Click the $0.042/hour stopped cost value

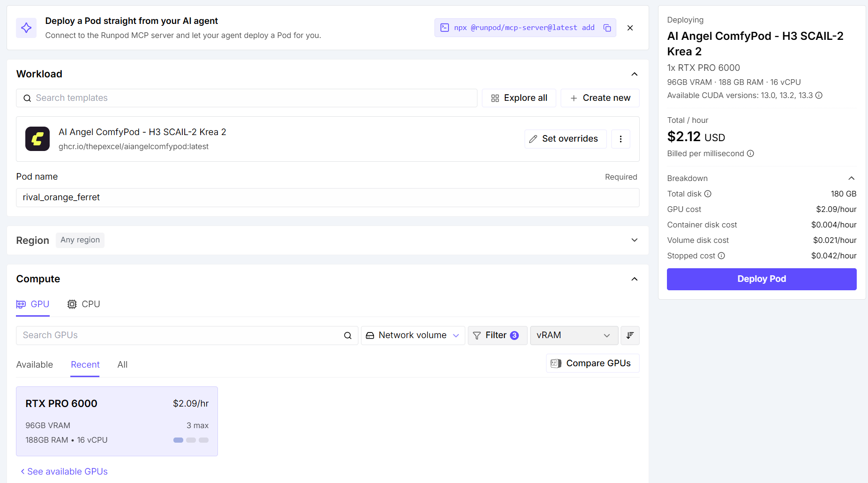click(x=834, y=256)
